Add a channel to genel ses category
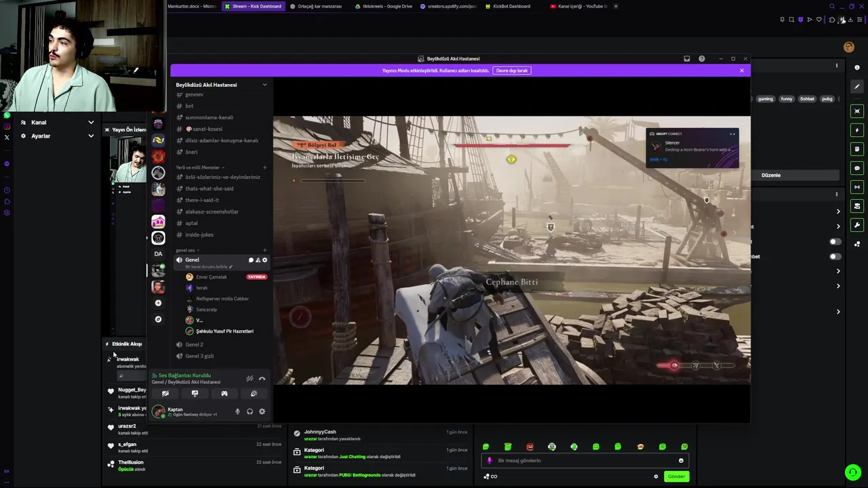The image size is (868, 488). [264, 250]
